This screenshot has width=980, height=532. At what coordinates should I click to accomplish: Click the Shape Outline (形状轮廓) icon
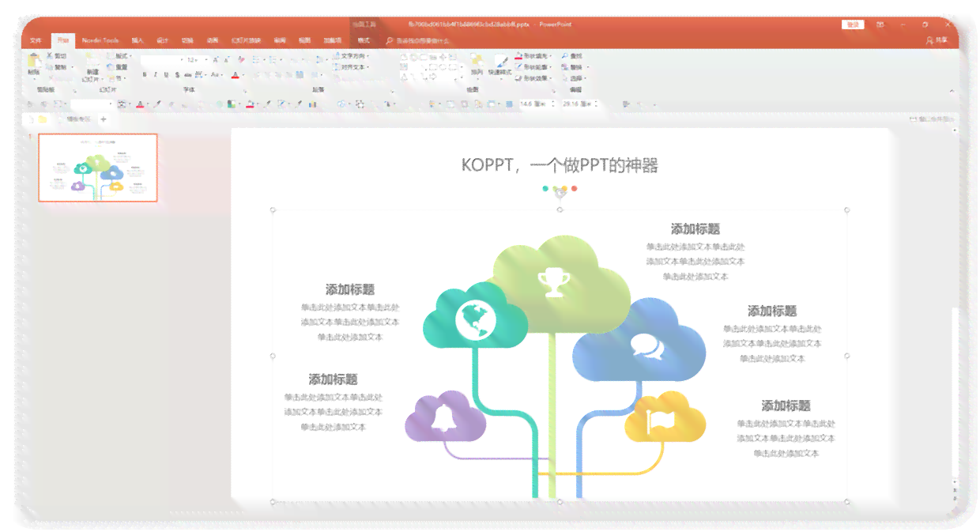pos(518,67)
